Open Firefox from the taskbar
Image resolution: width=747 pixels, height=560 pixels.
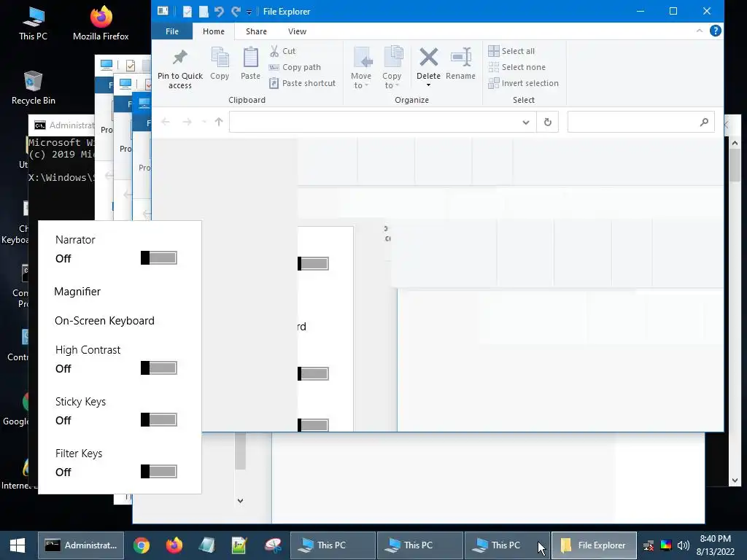coord(174,545)
